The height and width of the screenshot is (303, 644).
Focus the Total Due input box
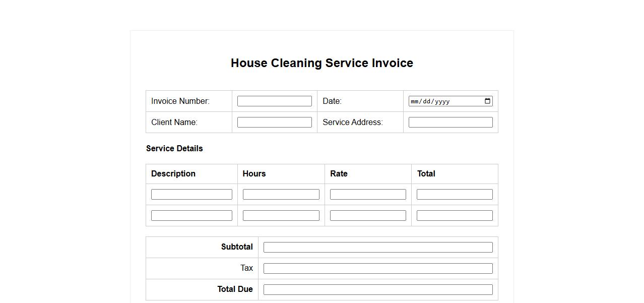(x=377, y=290)
